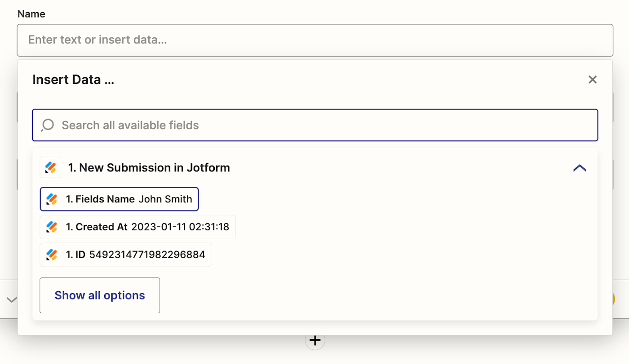The image size is (629, 364).
Task: Close the Insert Data panel
Action: [593, 80]
